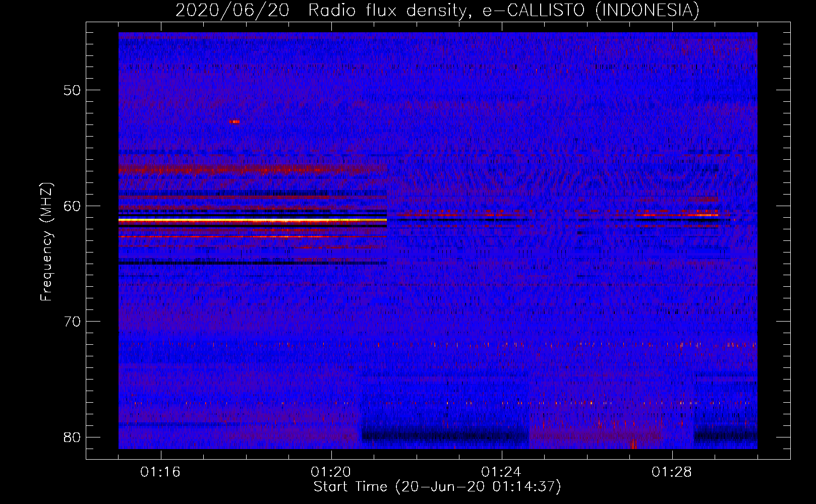816x504 pixels.
Task: Click the 01:16 time tick label
Action: point(160,472)
